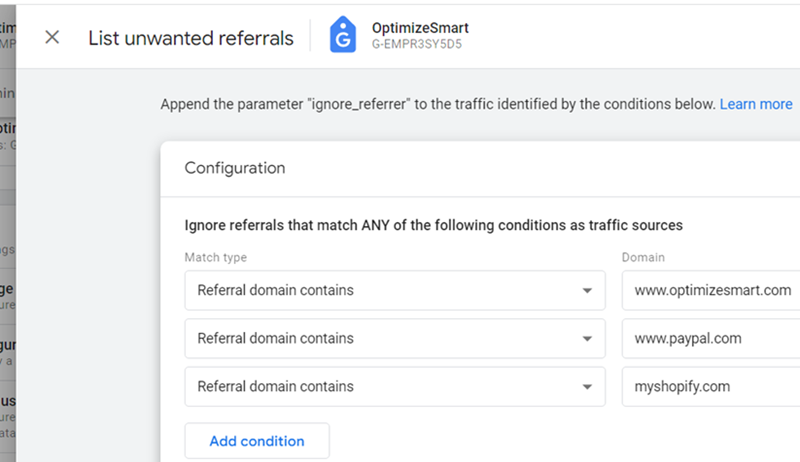Click the ignore_referrer description text
This screenshot has width=800, height=462.
(x=438, y=104)
